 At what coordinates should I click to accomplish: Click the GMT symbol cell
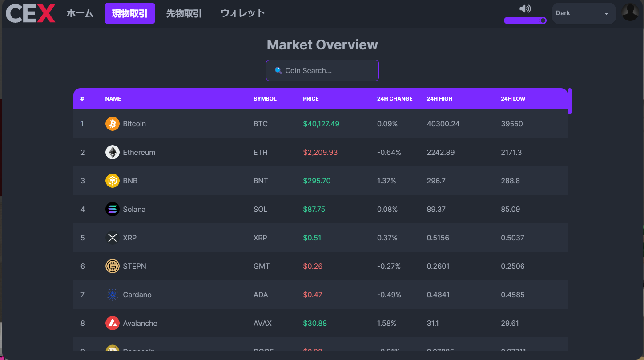(x=262, y=266)
